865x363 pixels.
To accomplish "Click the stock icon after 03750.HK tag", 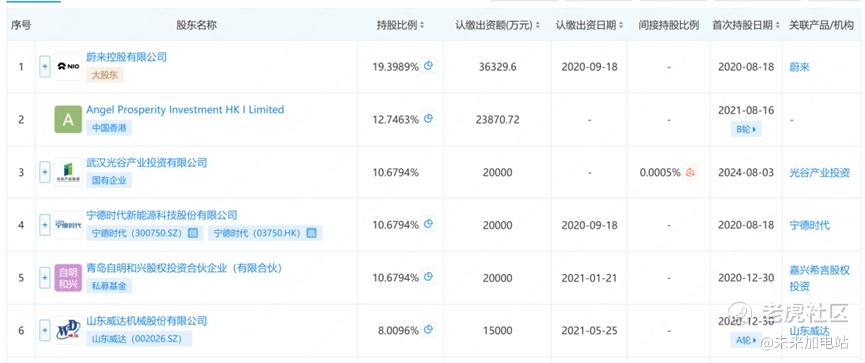I will (x=312, y=233).
